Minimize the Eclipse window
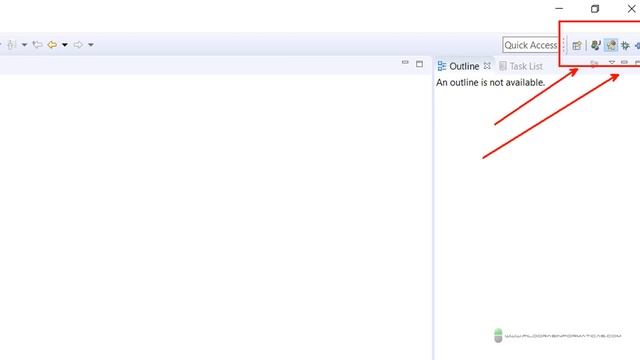Image resolution: width=640 pixels, height=360 pixels. point(559,9)
